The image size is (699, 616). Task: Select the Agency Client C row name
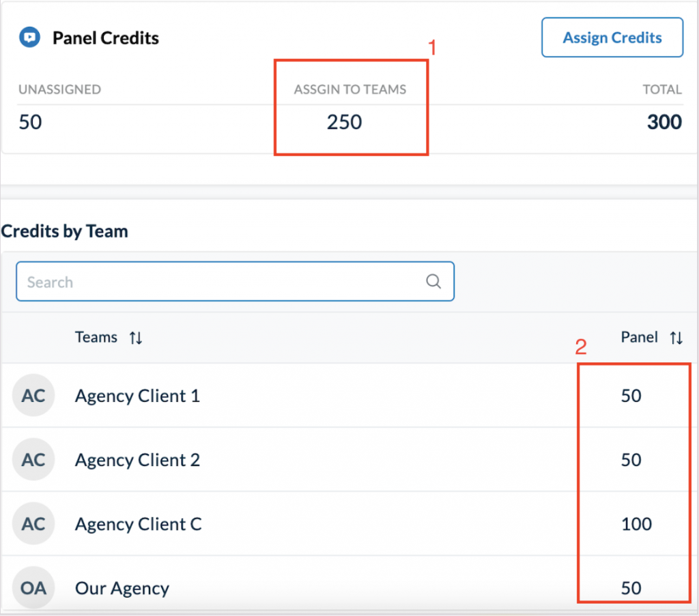coord(138,524)
